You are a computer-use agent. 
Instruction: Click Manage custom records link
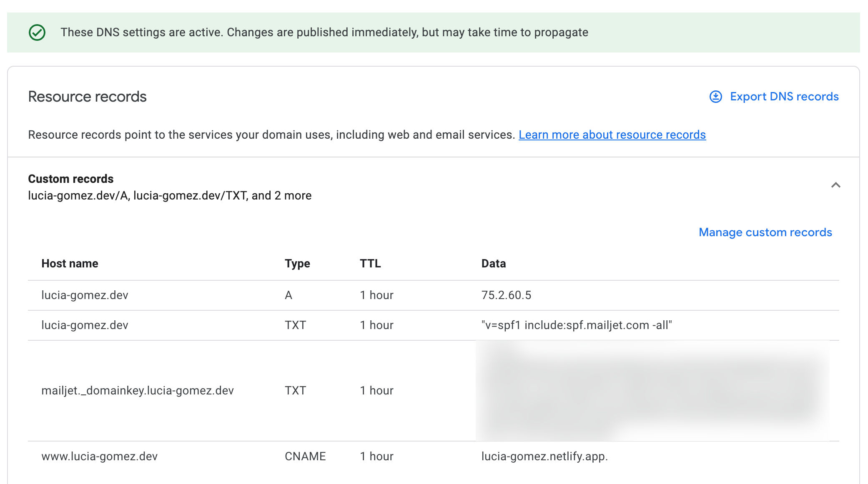pyautogui.click(x=765, y=232)
